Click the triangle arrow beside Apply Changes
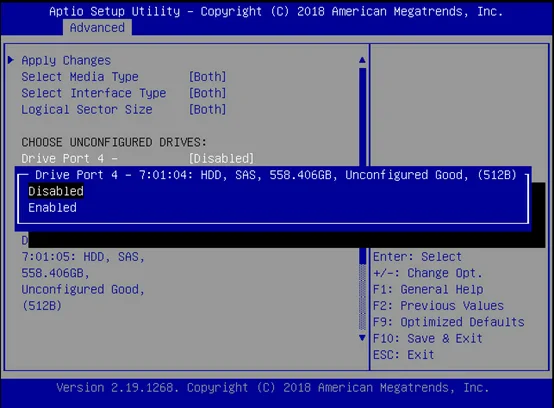This screenshot has height=408, width=554. pyautogui.click(x=11, y=60)
